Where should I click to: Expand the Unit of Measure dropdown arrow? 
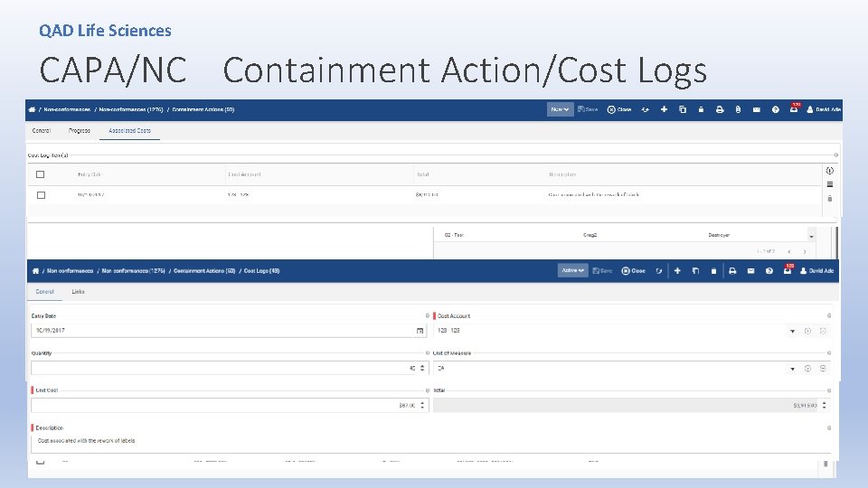793,369
